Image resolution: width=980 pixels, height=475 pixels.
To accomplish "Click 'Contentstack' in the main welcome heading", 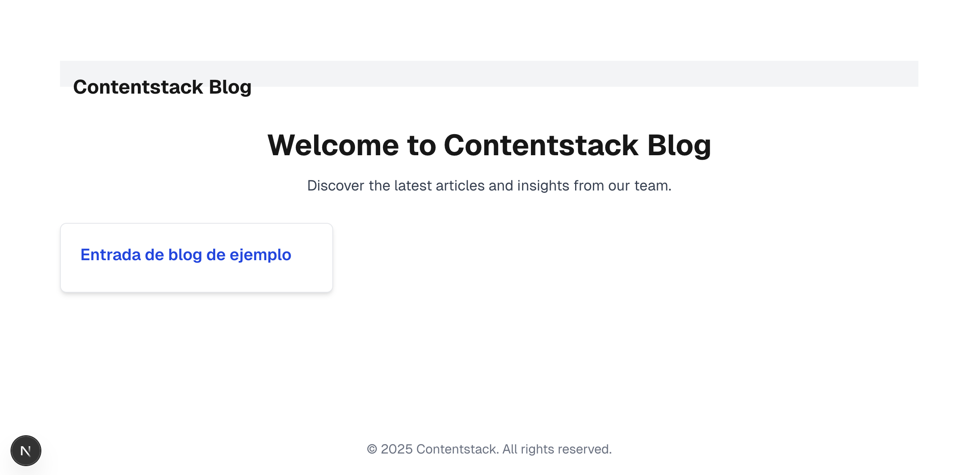I will click(541, 145).
